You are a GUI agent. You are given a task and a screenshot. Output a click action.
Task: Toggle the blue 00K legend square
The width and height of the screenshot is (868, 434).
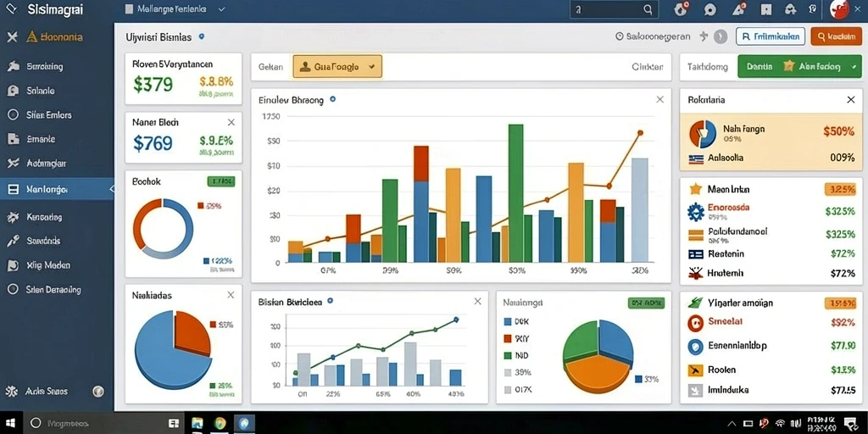tap(508, 321)
